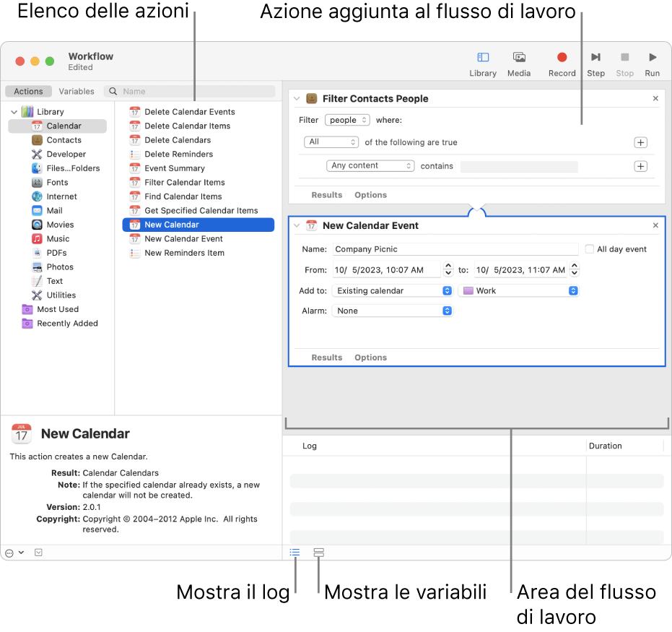Select the Mail library category
The image size is (672, 632).
click(x=47, y=211)
